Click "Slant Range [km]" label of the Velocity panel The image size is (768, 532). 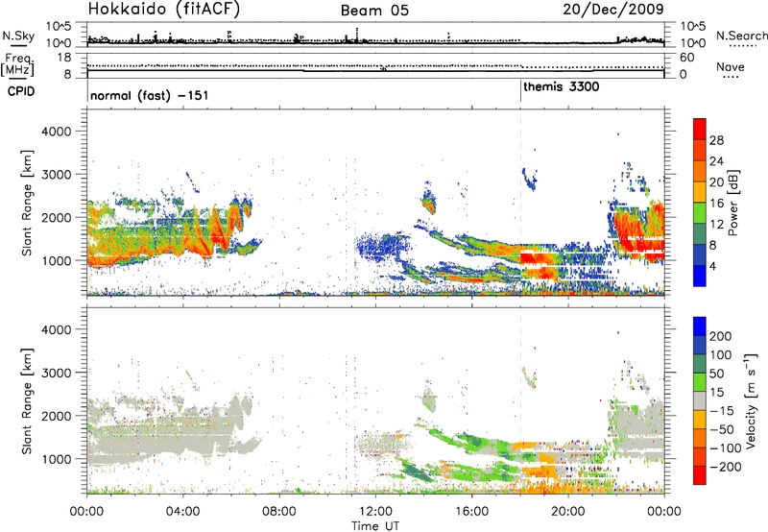[27, 400]
